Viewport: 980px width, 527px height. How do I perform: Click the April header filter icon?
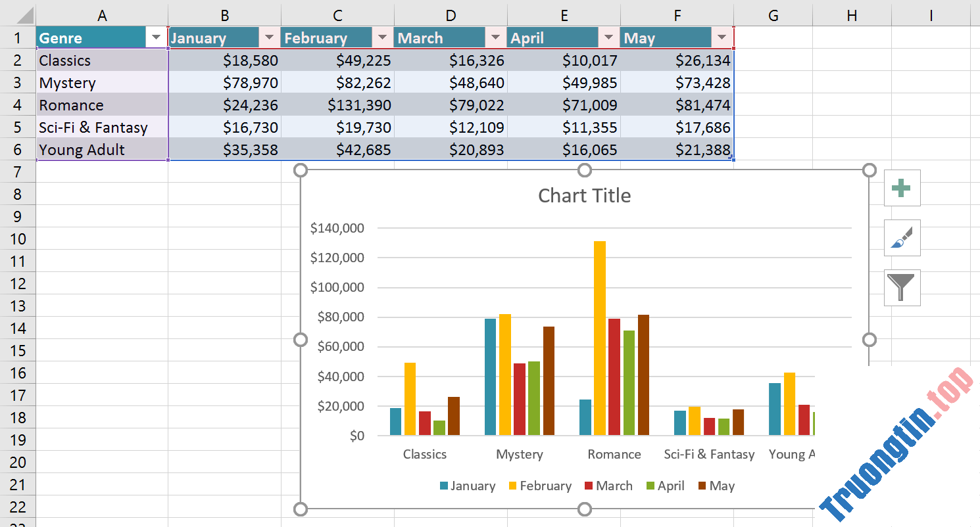click(608, 37)
